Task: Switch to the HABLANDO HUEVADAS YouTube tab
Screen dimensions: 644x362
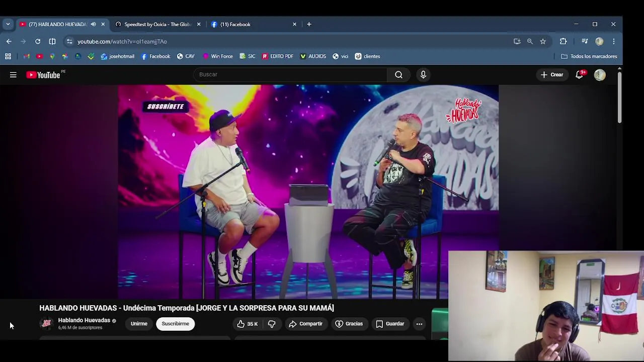Action: point(57,24)
